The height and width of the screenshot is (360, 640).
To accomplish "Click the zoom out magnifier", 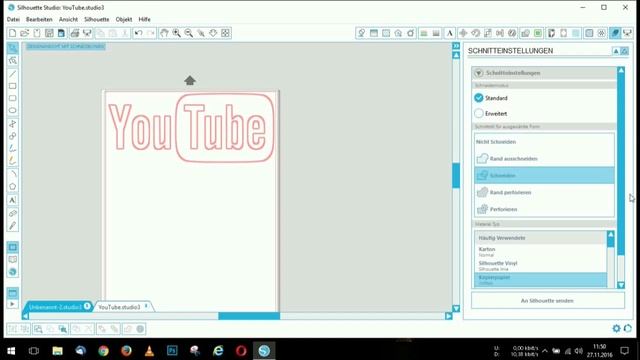I will 189,33.
